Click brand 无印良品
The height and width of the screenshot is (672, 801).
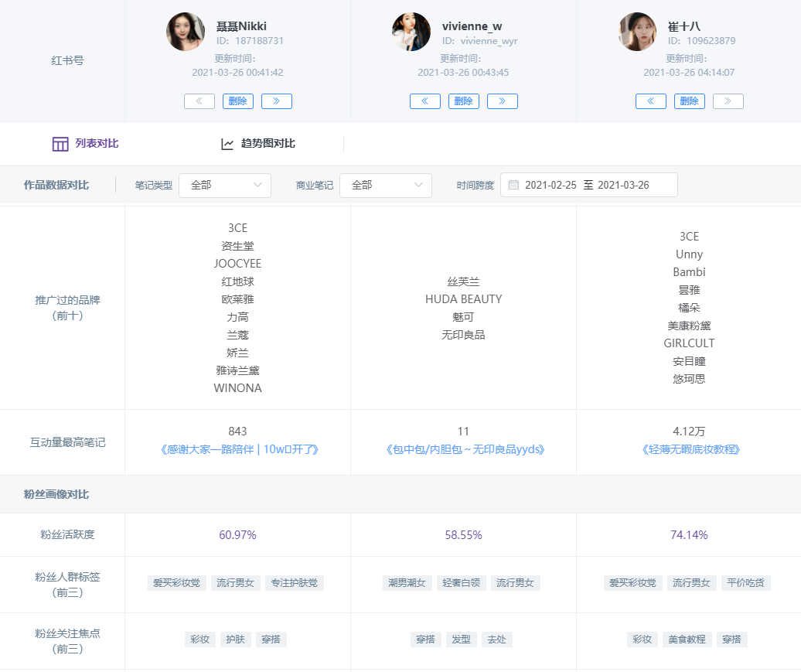point(463,336)
